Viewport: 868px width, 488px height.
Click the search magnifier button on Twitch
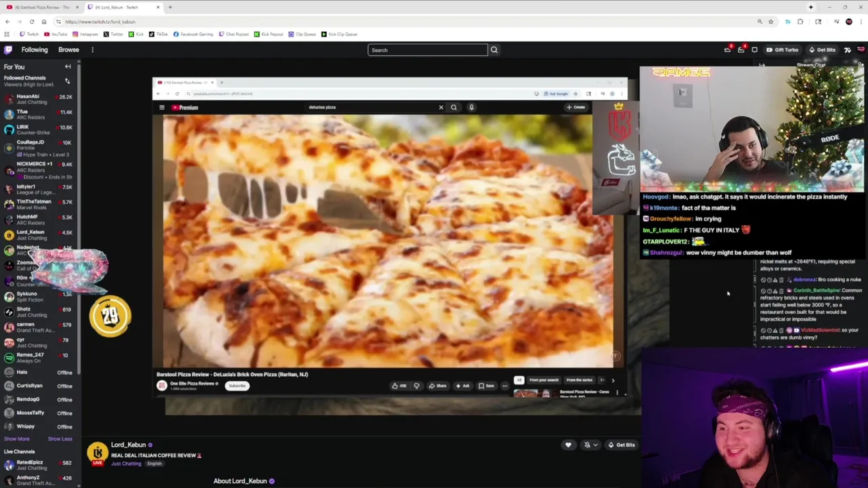[494, 49]
